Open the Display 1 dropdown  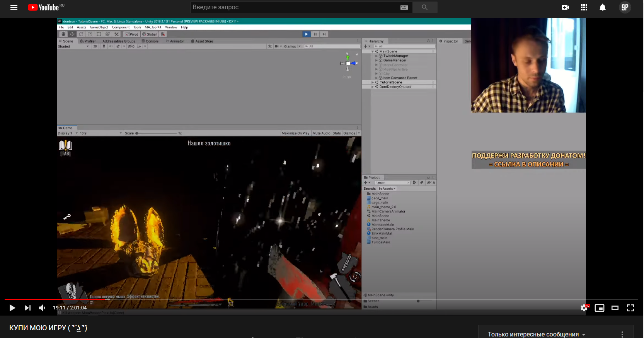coord(68,133)
